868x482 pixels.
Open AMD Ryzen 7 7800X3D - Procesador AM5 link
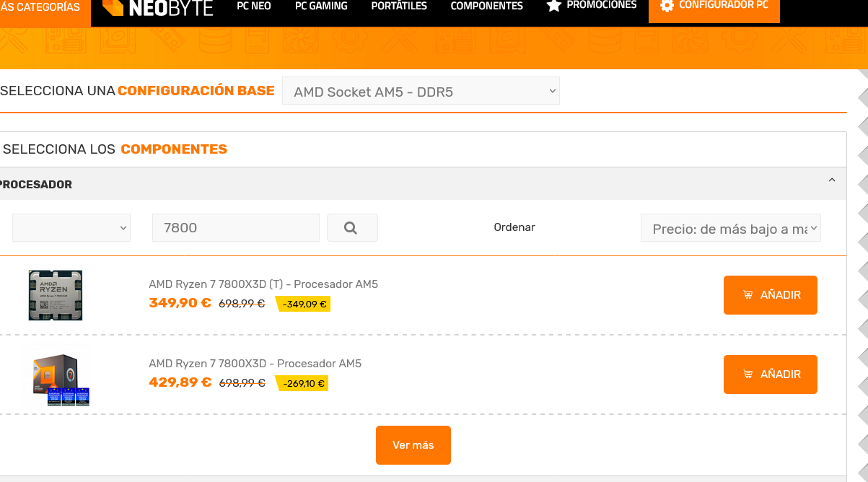click(x=255, y=364)
